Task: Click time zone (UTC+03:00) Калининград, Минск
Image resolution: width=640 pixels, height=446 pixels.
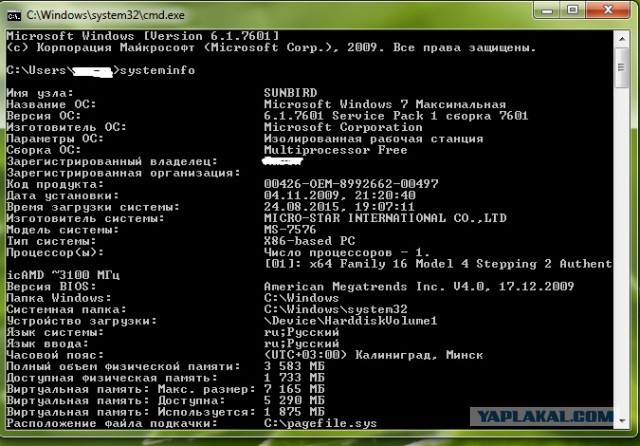Action: coord(373,355)
